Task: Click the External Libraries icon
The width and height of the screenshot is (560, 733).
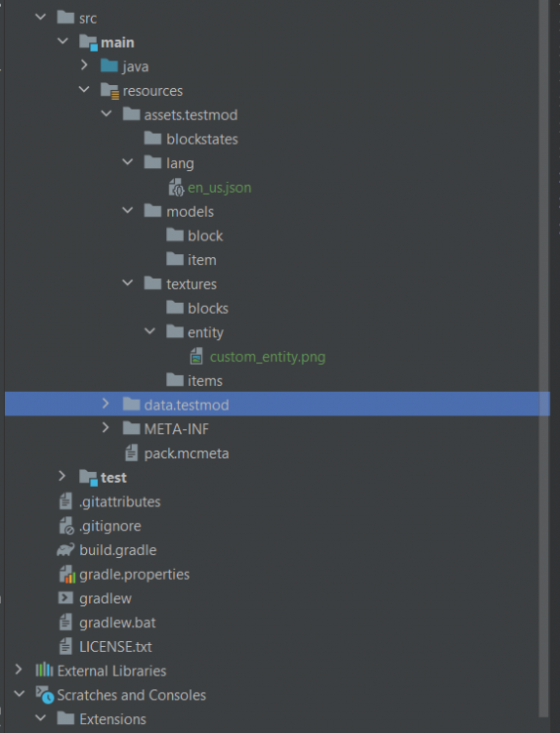Action: [x=44, y=670]
